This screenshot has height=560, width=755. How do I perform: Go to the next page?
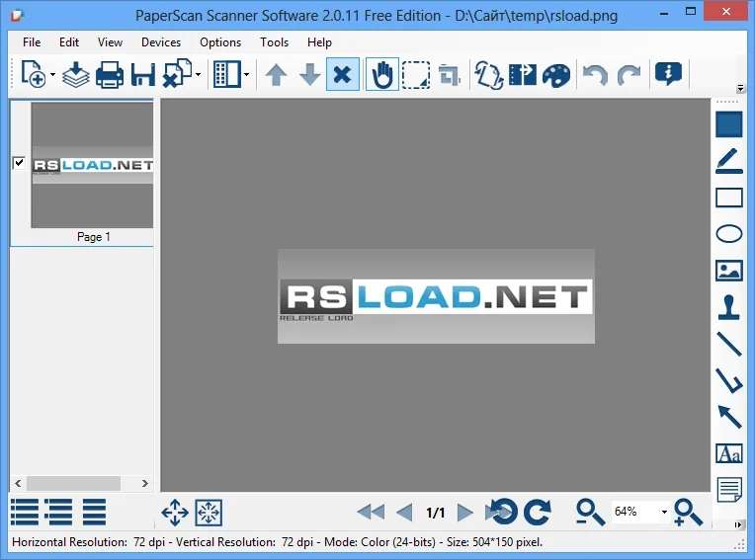(465, 512)
